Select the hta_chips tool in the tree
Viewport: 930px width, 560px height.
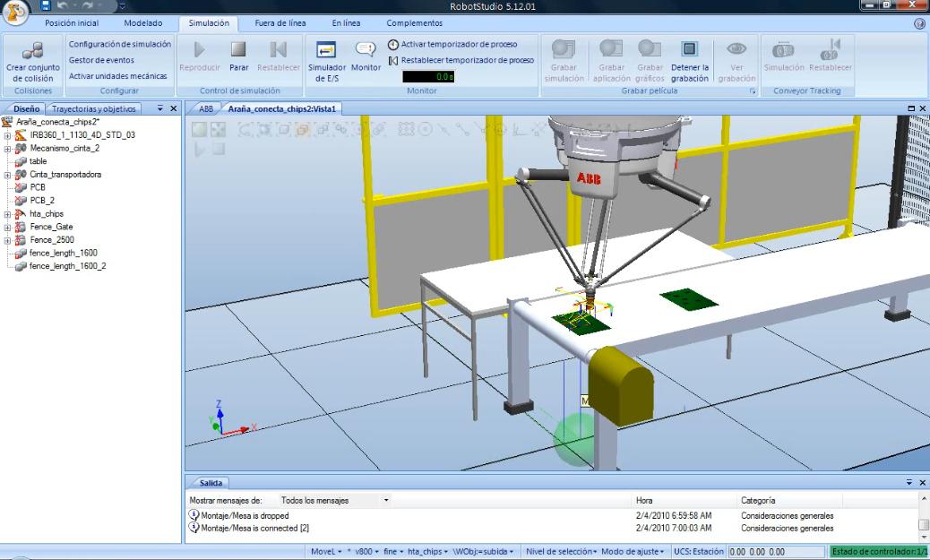(x=47, y=214)
